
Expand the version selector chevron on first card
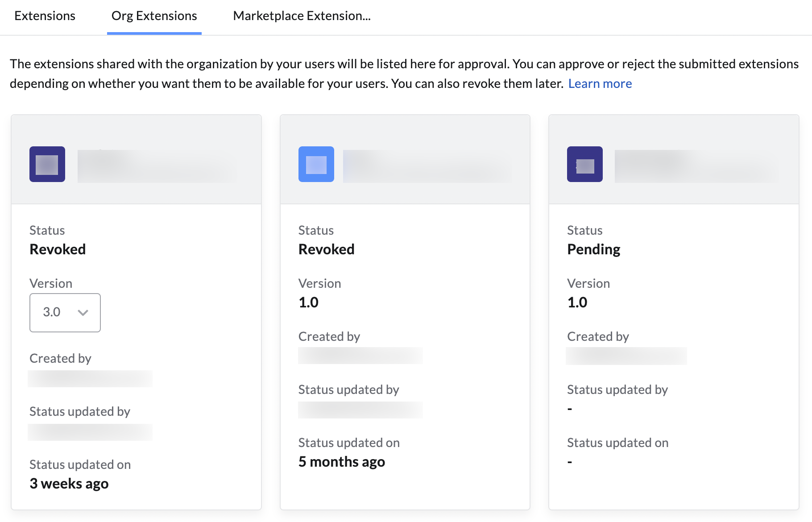pos(83,313)
